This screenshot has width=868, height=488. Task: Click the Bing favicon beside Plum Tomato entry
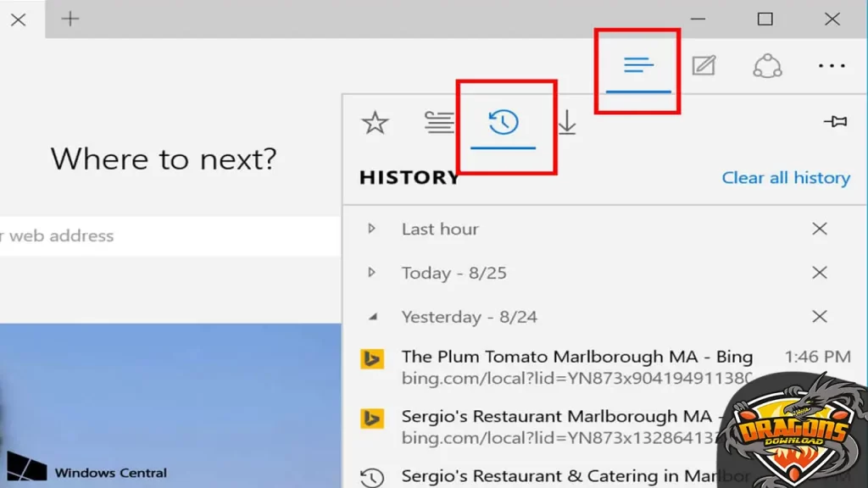pyautogui.click(x=371, y=358)
